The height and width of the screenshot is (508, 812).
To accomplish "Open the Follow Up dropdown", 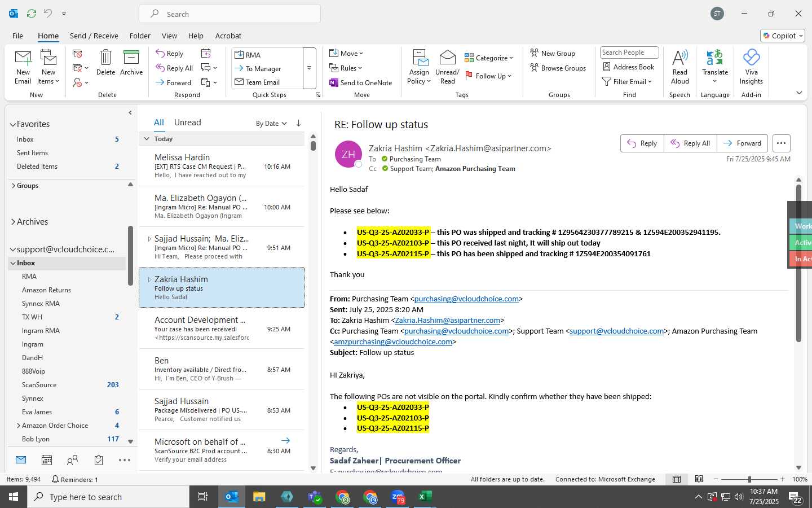I will [488, 76].
